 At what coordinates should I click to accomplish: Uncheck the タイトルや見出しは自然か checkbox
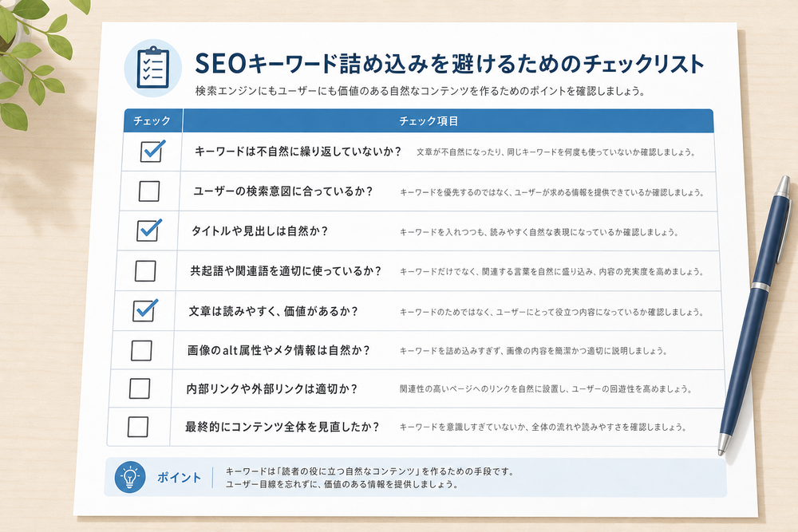pos(148,231)
